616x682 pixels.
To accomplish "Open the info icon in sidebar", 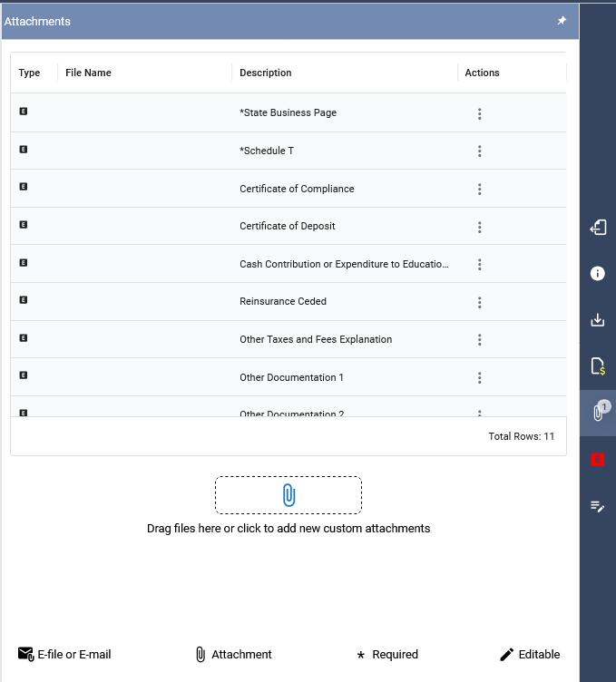I will click(597, 273).
